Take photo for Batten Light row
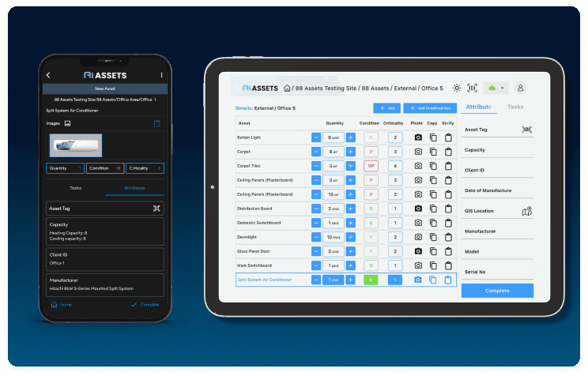The width and height of the screenshot is (588, 376). tap(418, 137)
